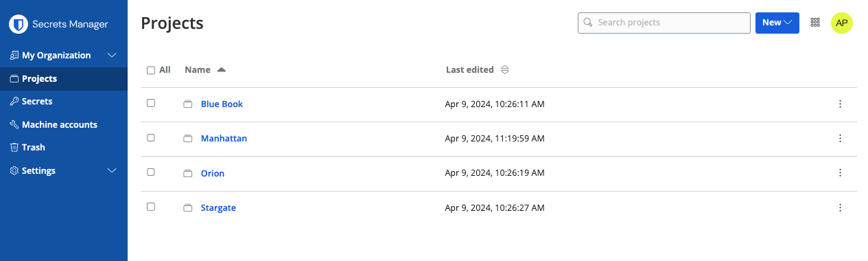868x261 pixels.
Task: Expand the New dropdown button
Action: [777, 23]
